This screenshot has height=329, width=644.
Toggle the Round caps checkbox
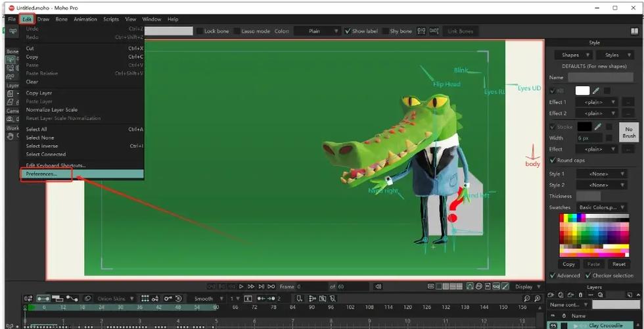(x=553, y=160)
